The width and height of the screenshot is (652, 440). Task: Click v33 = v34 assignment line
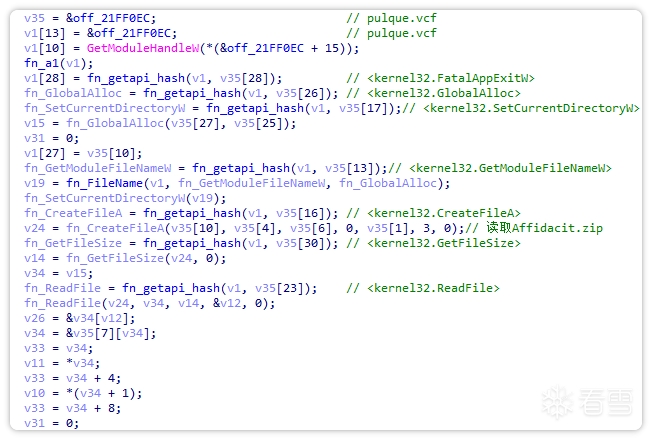(59, 348)
